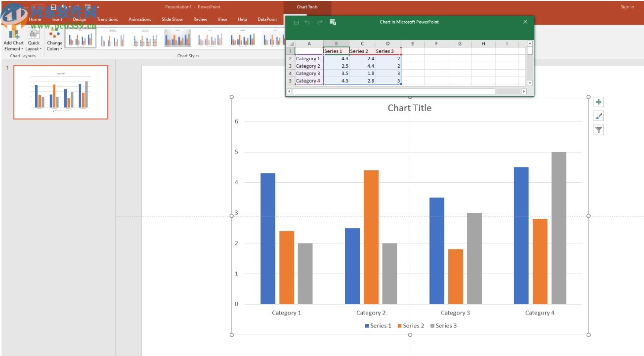Viewport: 644px width, 356px height.
Task: Open the Review ribbon tab
Action: [200, 19]
